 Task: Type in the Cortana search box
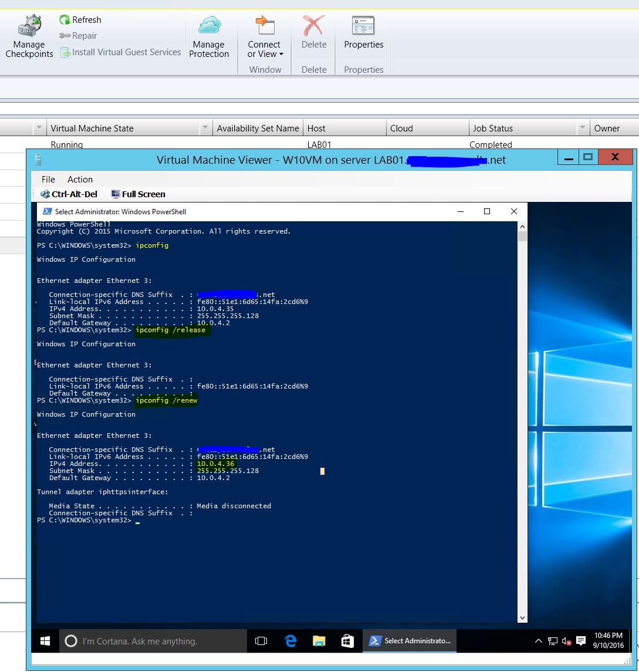pyautogui.click(x=153, y=641)
